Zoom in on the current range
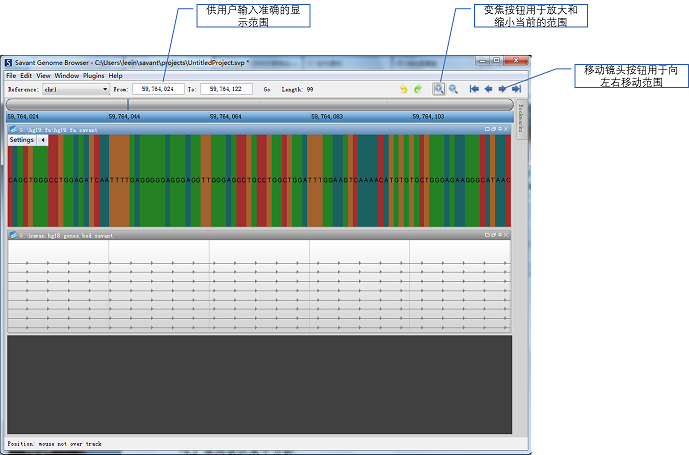This screenshot has height=455, width=689. (x=439, y=89)
